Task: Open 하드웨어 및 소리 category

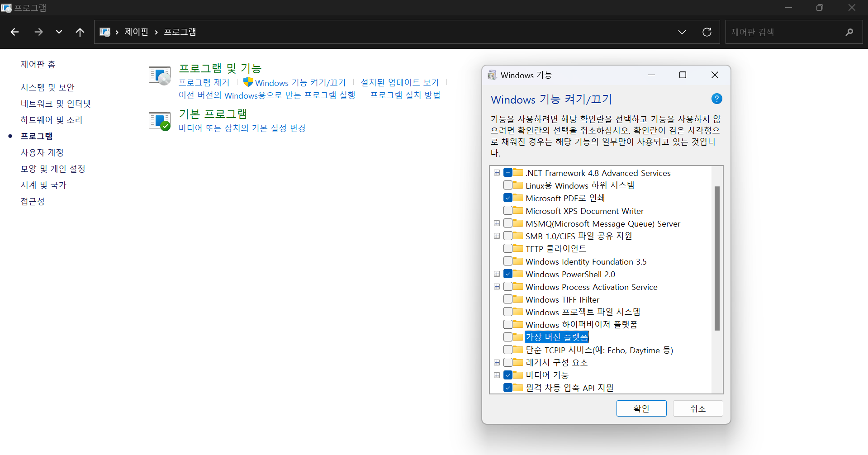Action: pyautogui.click(x=52, y=120)
